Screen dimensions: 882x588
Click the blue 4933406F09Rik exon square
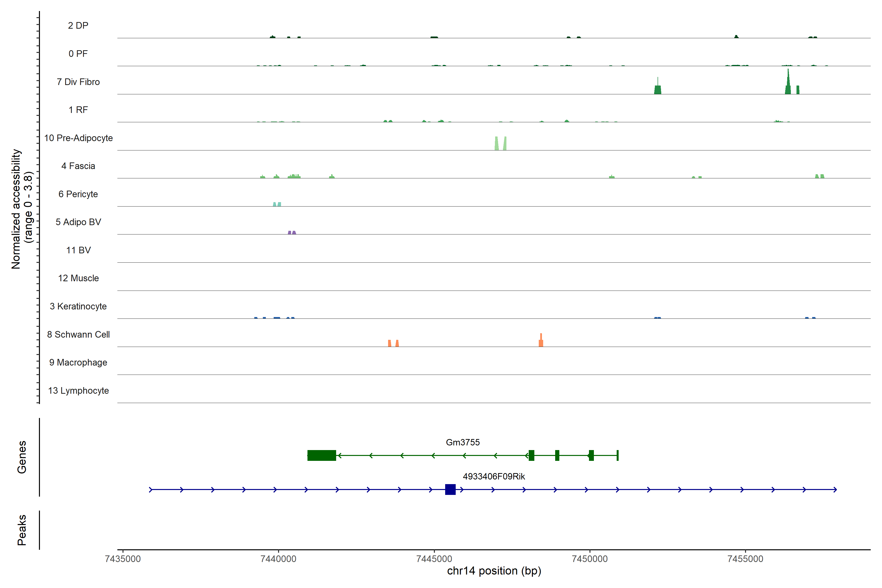click(450, 489)
